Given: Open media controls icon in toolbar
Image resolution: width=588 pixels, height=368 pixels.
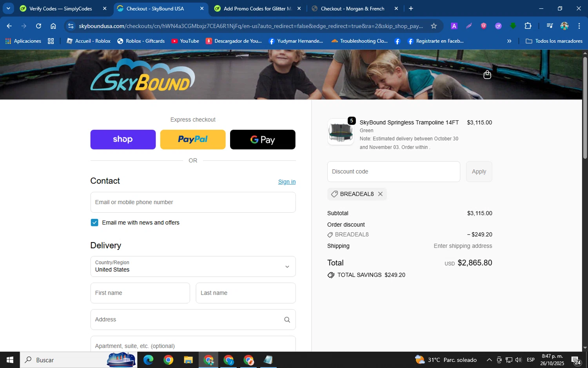Looking at the screenshot, I should tap(550, 26).
